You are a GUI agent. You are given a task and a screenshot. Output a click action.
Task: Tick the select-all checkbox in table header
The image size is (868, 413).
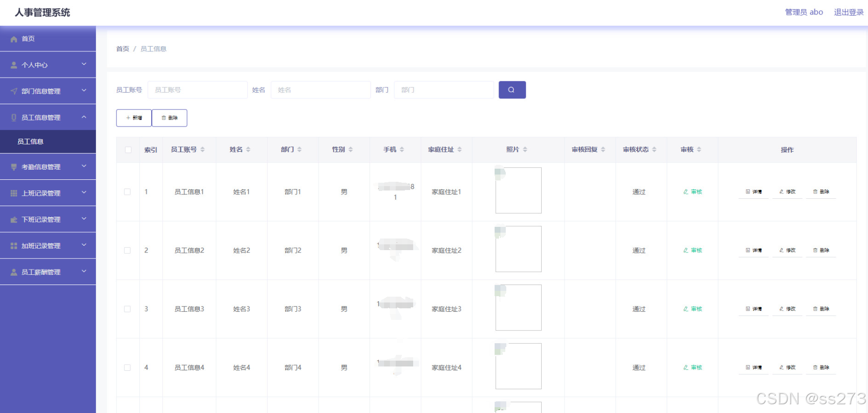coord(128,150)
